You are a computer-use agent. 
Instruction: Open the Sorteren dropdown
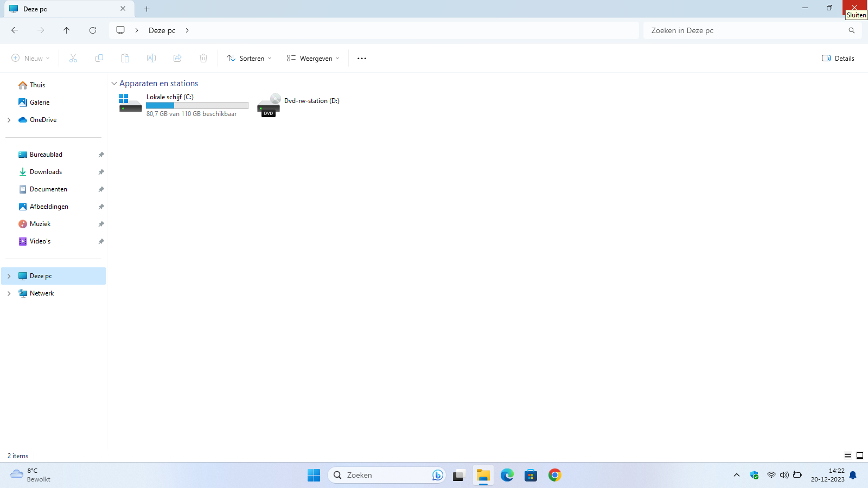click(x=249, y=59)
